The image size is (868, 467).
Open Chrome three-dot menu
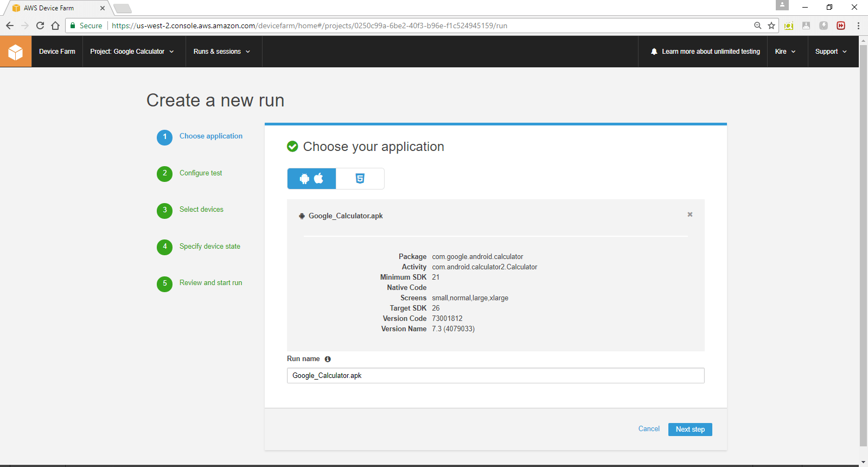tap(858, 26)
